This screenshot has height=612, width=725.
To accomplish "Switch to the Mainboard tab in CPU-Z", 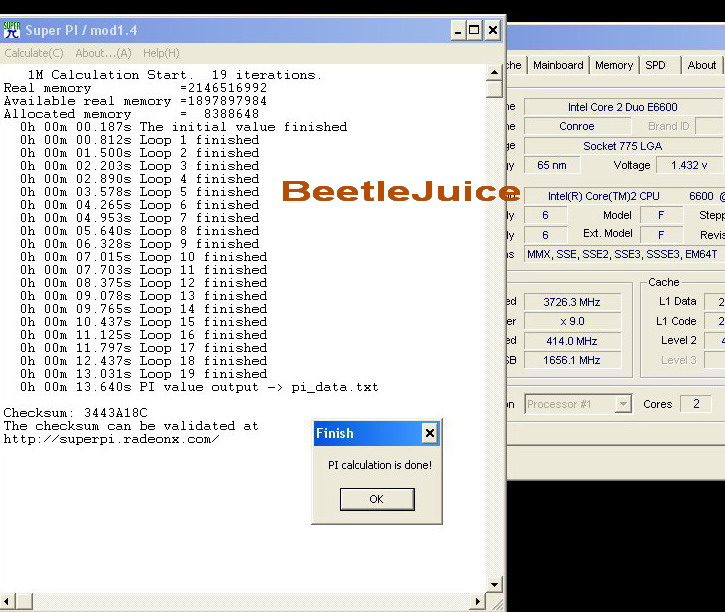I will point(558,65).
